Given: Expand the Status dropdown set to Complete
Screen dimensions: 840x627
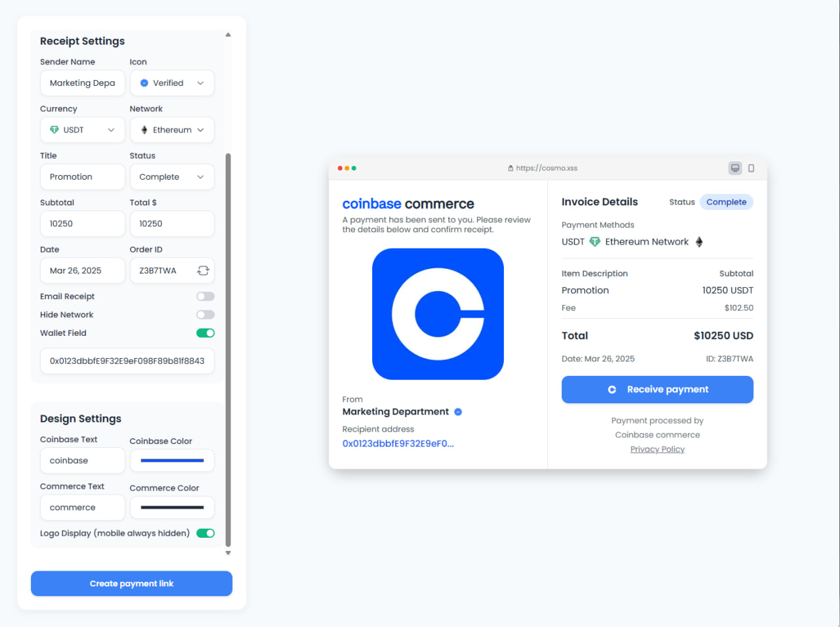Looking at the screenshot, I should [172, 177].
